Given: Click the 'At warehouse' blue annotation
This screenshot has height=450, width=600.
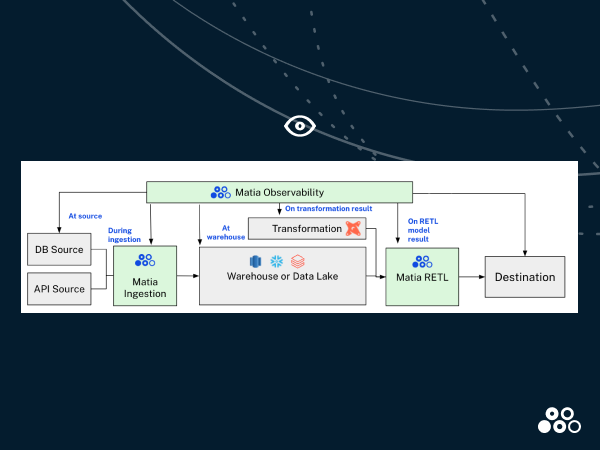Looking at the screenshot, I should coord(226,233).
